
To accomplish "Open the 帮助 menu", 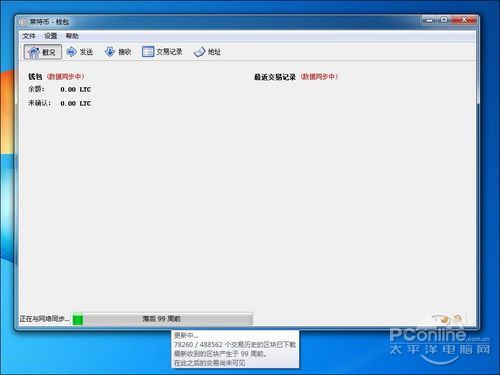I will point(72,36).
